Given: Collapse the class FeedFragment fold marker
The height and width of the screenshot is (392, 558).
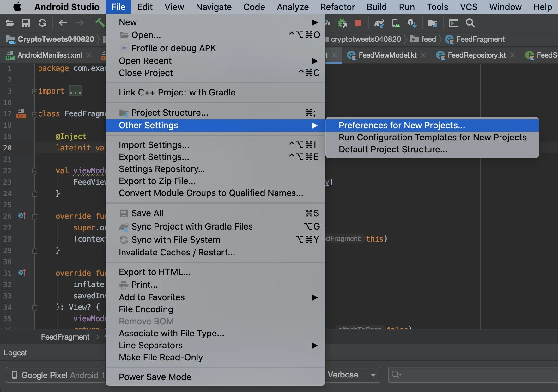Looking at the screenshot, I should (35, 114).
